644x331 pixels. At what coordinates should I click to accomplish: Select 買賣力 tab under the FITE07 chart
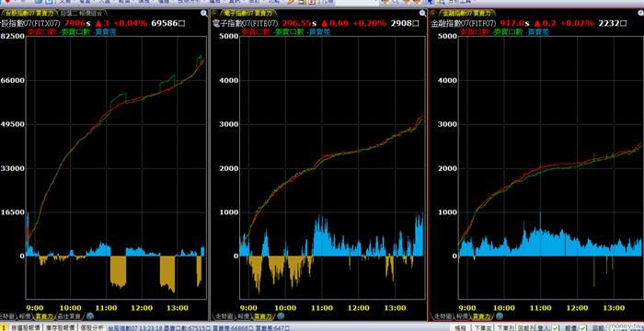(x=264, y=316)
